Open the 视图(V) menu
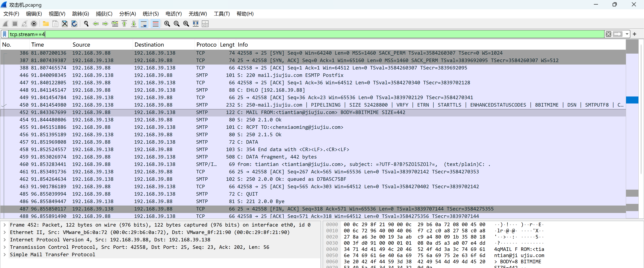Image resolution: width=644 pixels, height=268 pixels. [57, 14]
